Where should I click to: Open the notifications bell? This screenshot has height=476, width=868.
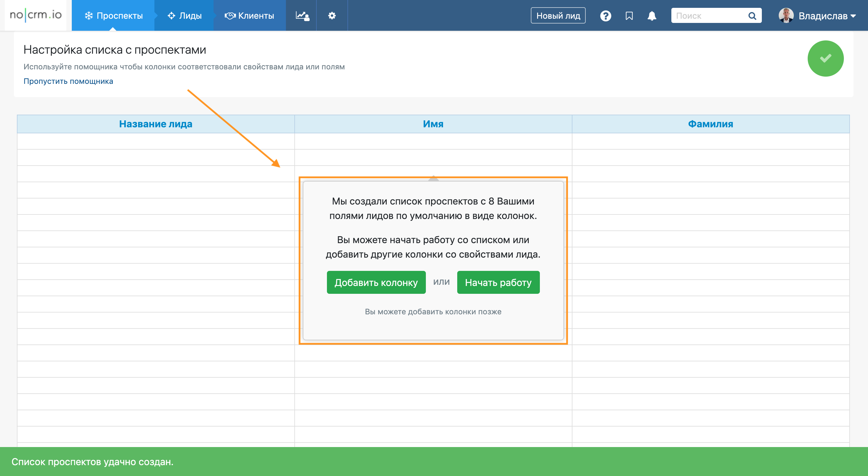pos(652,16)
